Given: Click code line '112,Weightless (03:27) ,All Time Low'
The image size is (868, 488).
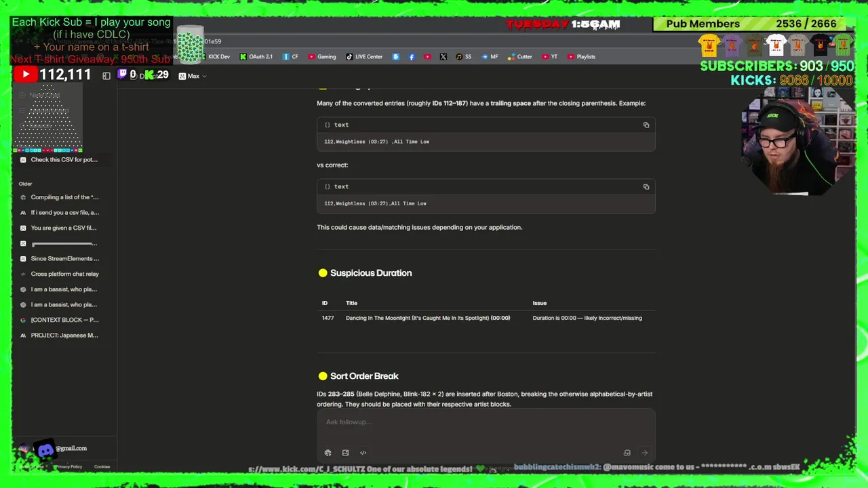Looking at the screenshot, I should tap(376, 142).
